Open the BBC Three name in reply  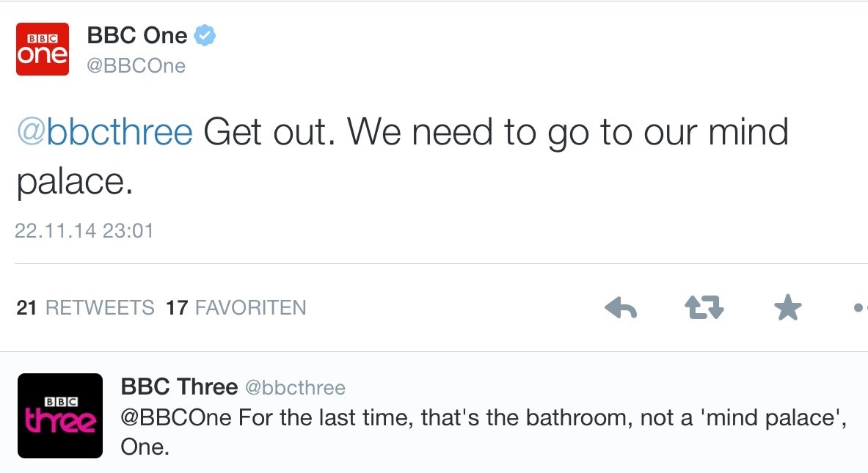click(179, 386)
